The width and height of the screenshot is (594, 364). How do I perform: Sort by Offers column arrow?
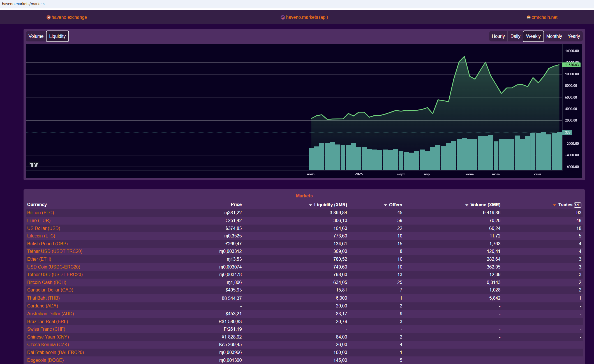click(385, 205)
